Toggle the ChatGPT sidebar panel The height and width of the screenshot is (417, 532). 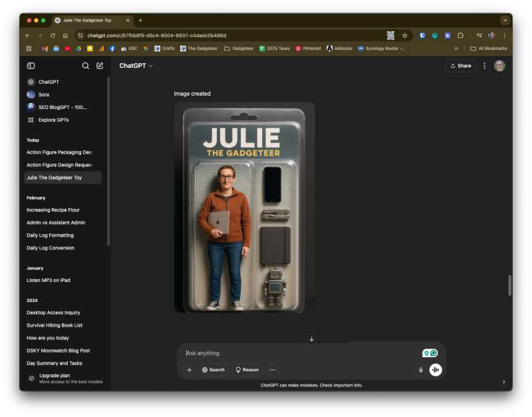(31, 66)
